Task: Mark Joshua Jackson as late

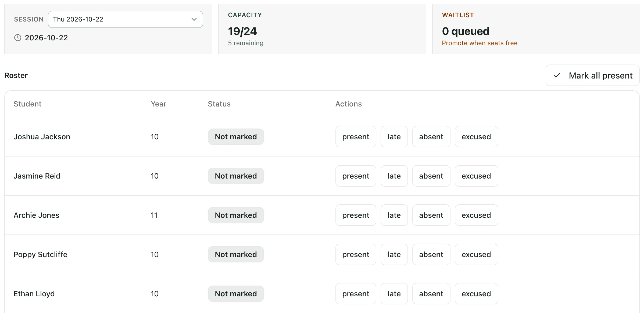Action: tap(394, 137)
